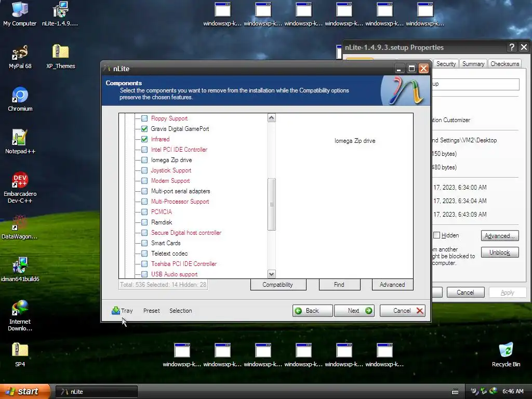This screenshot has height=399, width=532.
Task: Select USB Audio support item
Action: pyautogui.click(x=174, y=274)
